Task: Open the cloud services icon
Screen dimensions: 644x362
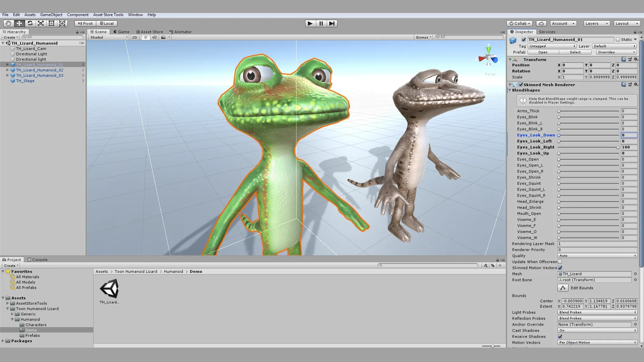Action: click(x=541, y=23)
